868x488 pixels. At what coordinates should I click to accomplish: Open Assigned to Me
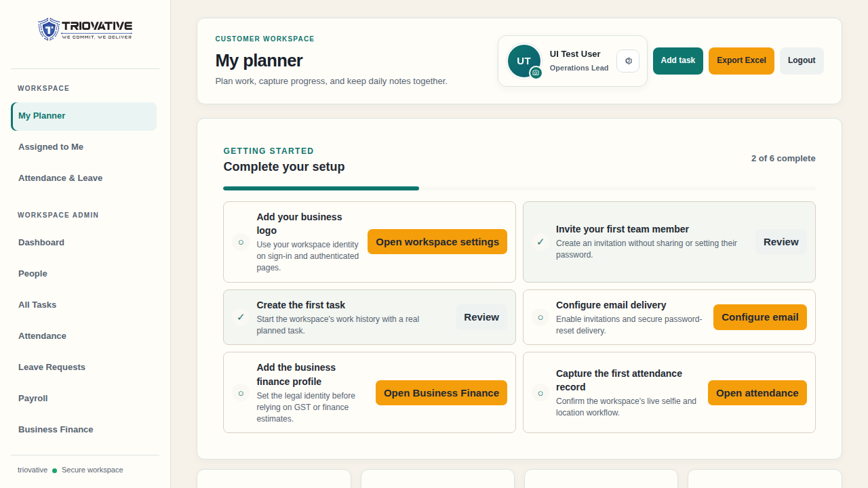tap(83, 147)
